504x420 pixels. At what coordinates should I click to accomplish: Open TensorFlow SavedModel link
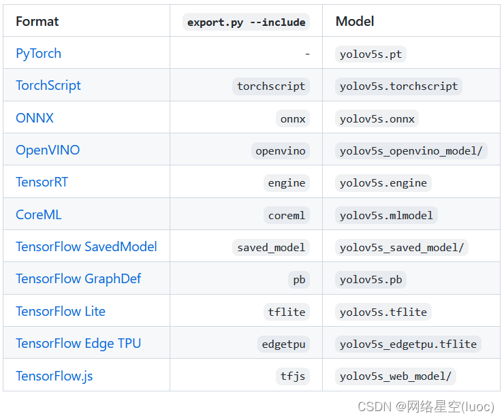click(x=86, y=247)
